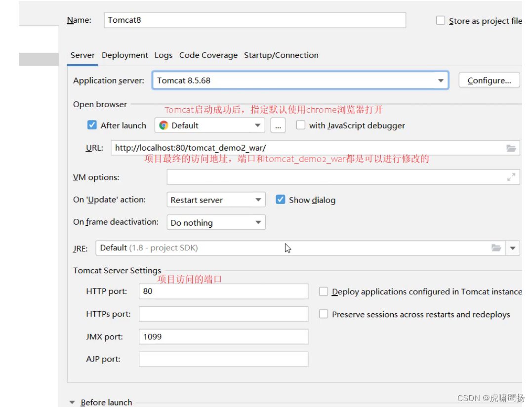532x407 pixels.
Task: Click the HTTP port input field
Action: point(222,291)
